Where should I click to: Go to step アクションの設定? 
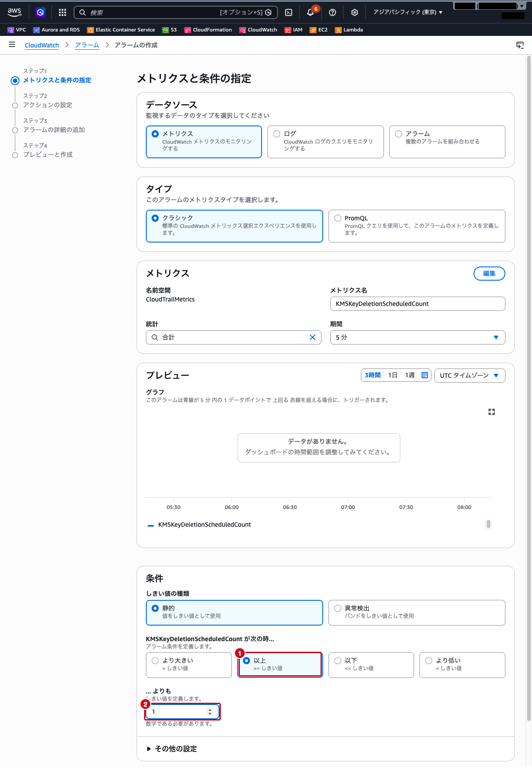47,105
